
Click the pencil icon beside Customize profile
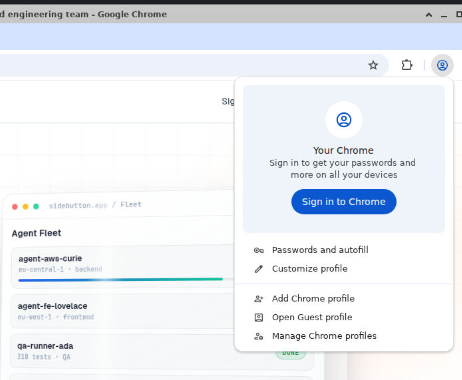259,269
